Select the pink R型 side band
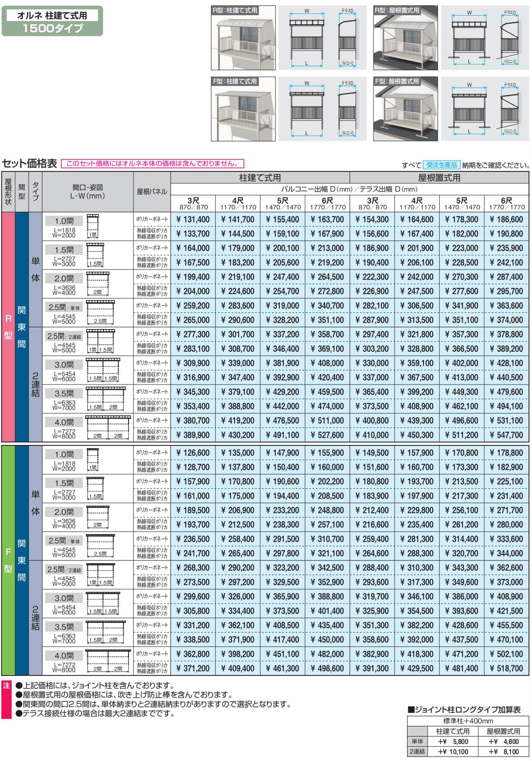532x761 pixels. (8, 327)
